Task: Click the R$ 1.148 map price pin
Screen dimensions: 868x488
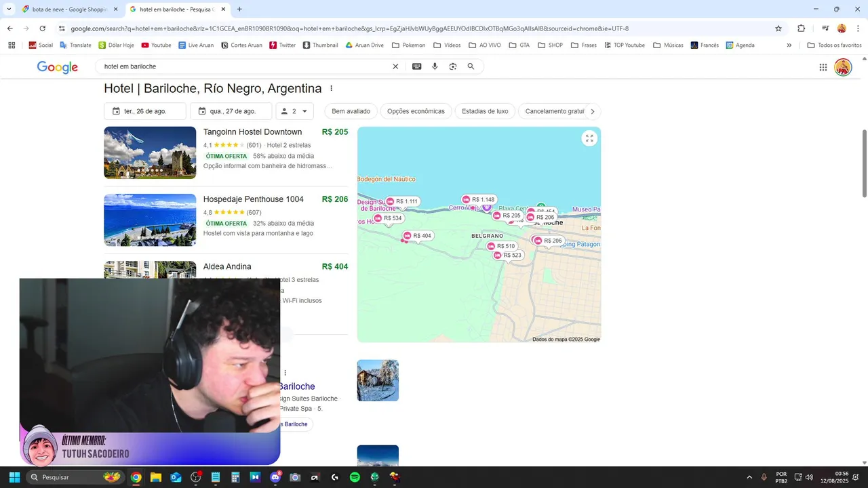Action: [479, 200]
